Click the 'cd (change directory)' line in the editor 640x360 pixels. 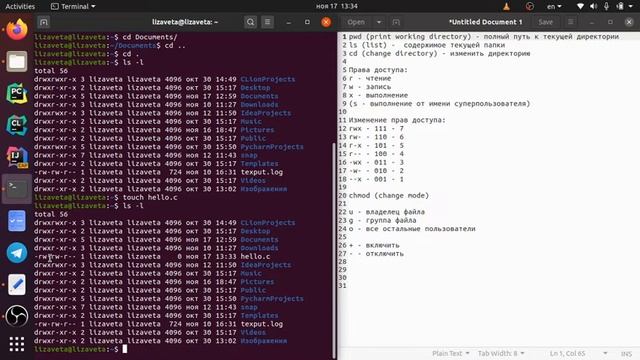(x=440, y=53)
